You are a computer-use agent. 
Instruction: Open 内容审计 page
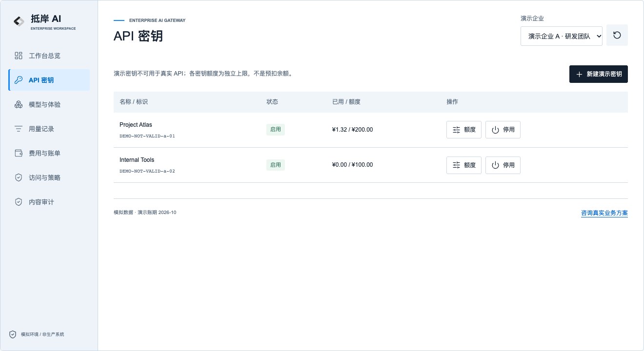tap(49, 202)
